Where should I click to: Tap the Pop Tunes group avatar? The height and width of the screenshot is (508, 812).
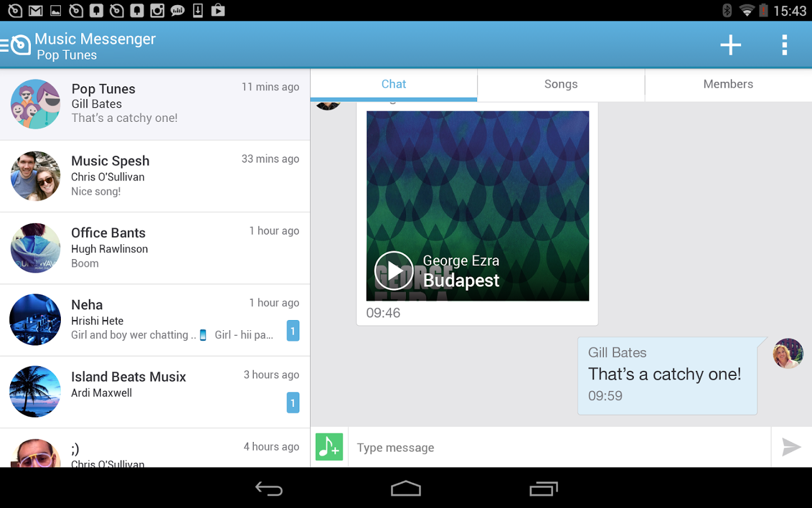tap(36, 104)
